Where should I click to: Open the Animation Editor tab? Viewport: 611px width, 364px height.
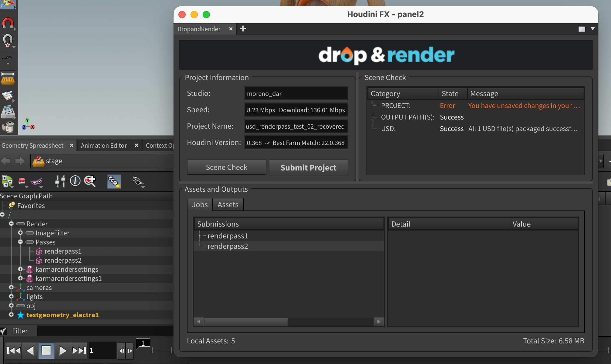tap(104, 146)
